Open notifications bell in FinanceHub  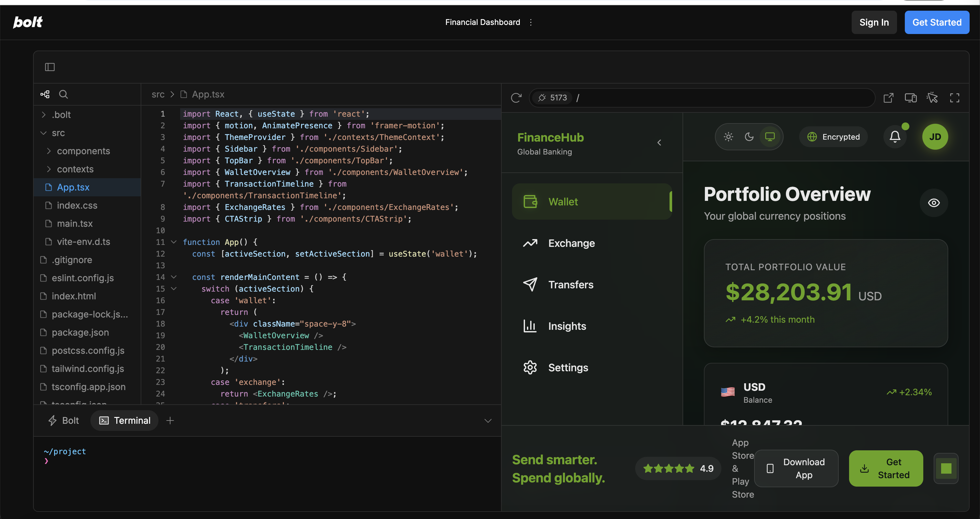[x=895, y=136]
